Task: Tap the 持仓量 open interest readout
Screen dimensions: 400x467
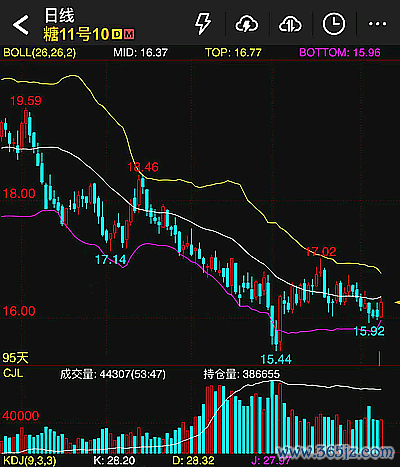Action: (x=242, y=374)
